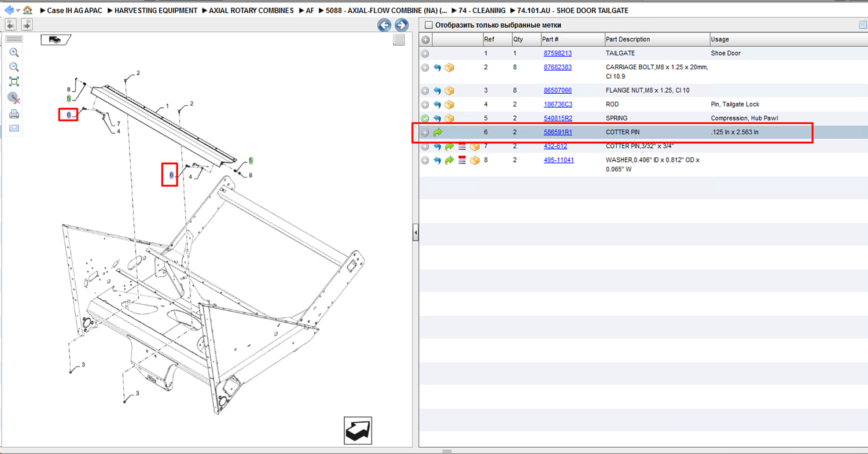Deselect the green check on SPRING row
Screen dimensions: 868x454
coord(425,119)
